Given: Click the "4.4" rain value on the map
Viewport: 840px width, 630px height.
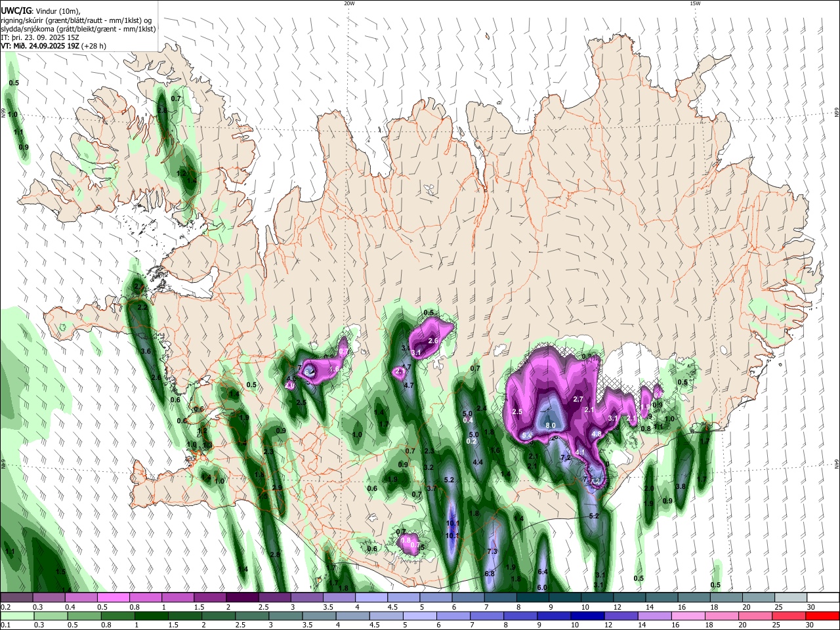Looking at the screenshot, I should (x=478, y=463).
